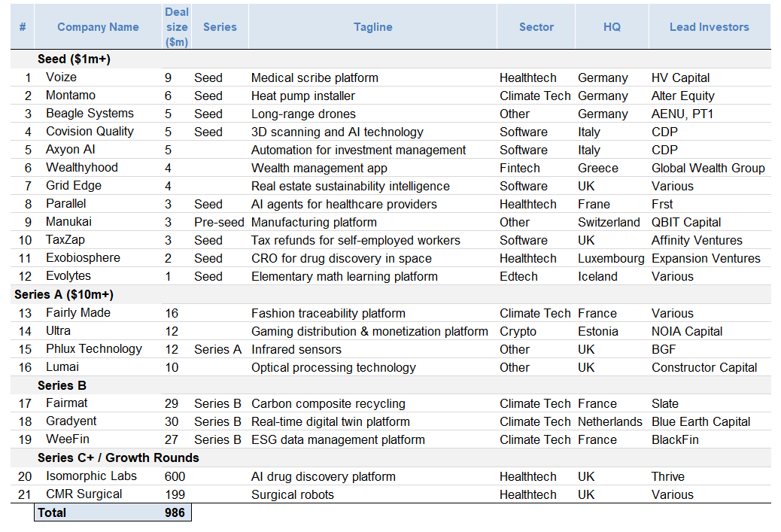Viewport: 781px width, 532px height.
Task: Click the Montamo company name
Action: [x=71, y=95]
